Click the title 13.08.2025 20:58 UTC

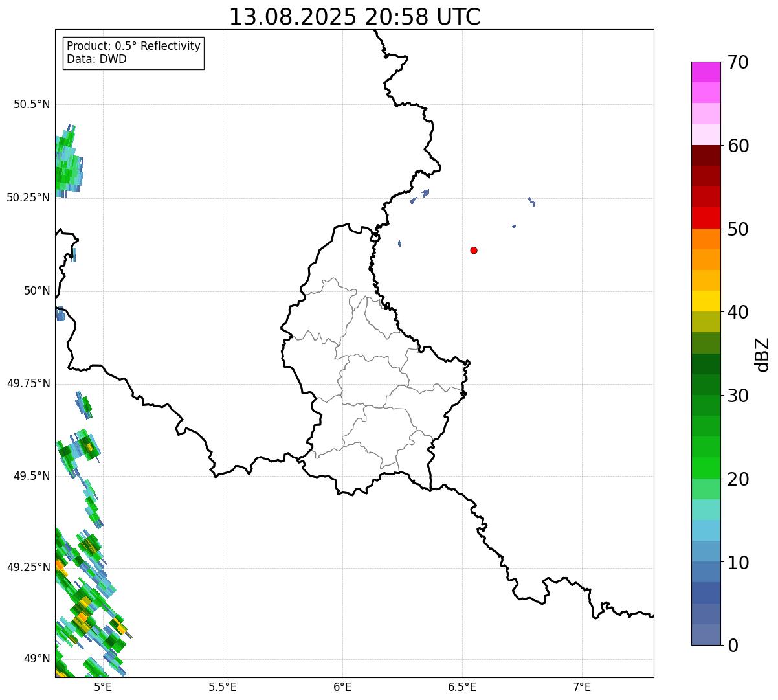tap(355, 17)
